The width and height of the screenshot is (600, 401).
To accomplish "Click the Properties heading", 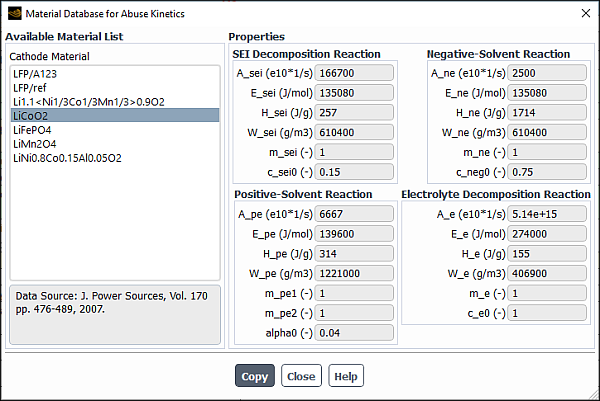I will pyautogui.click(x=257, y=36).
